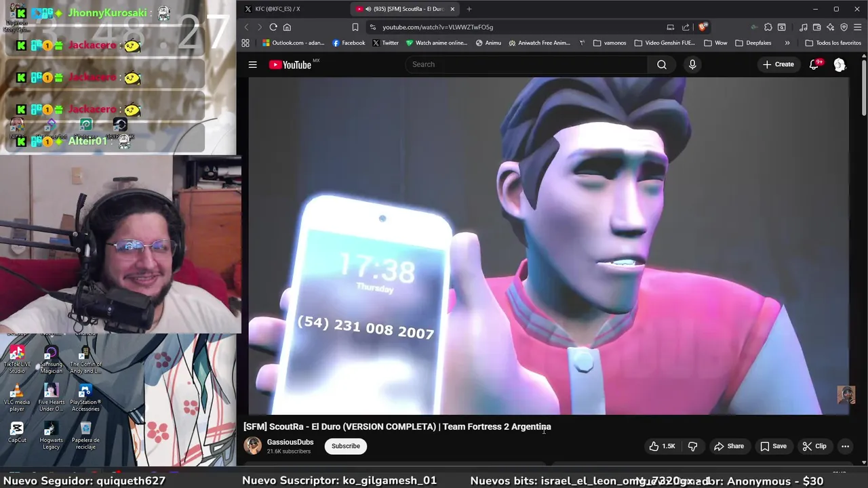Go to the browser home page
This screenshot has width=868, height=488.
(287, 27)
